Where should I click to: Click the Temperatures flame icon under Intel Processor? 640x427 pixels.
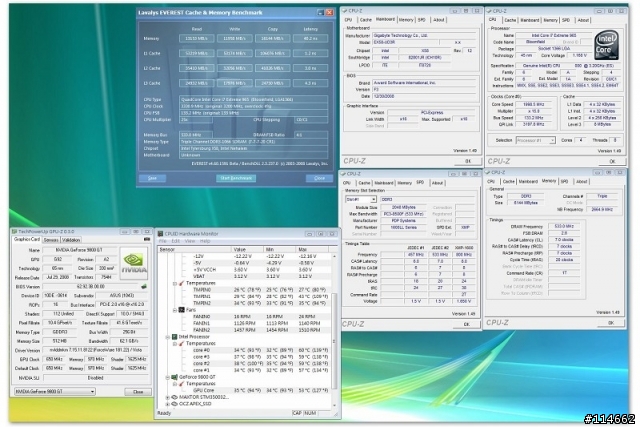point(182,343)
